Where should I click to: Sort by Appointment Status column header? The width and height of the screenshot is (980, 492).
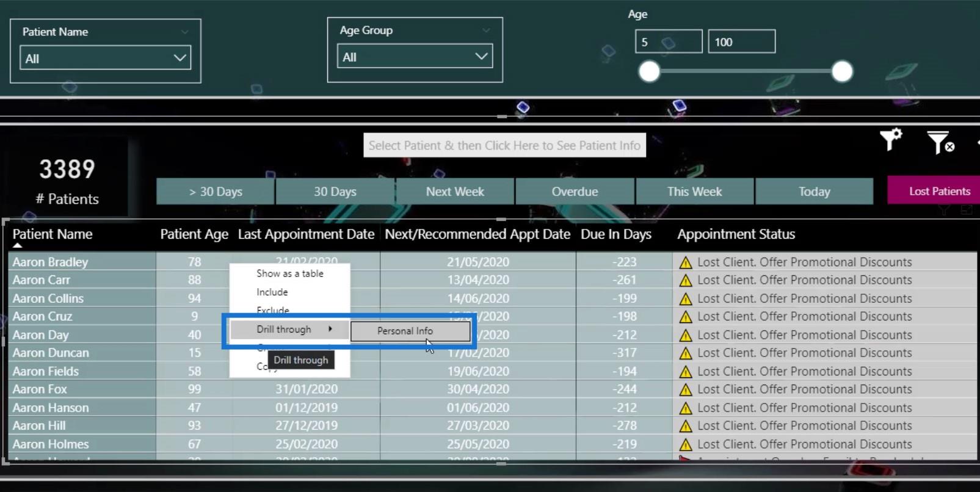tap(736, 234)
